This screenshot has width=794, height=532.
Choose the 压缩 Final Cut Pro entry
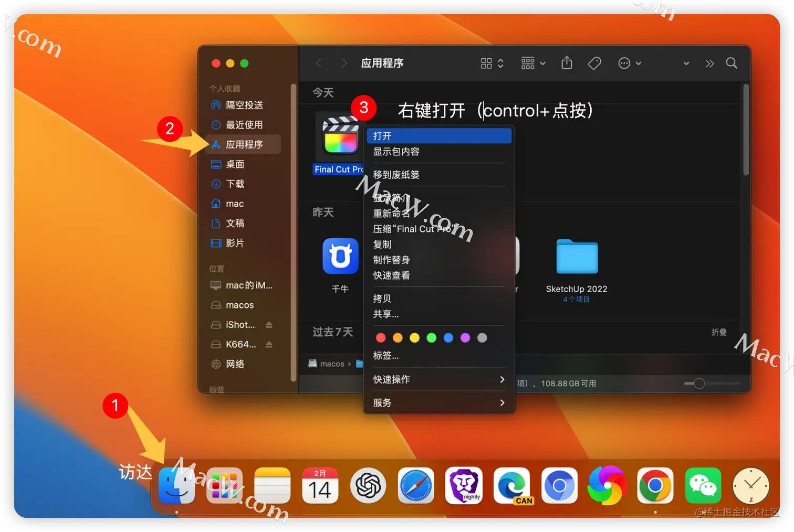pos(438,229)
